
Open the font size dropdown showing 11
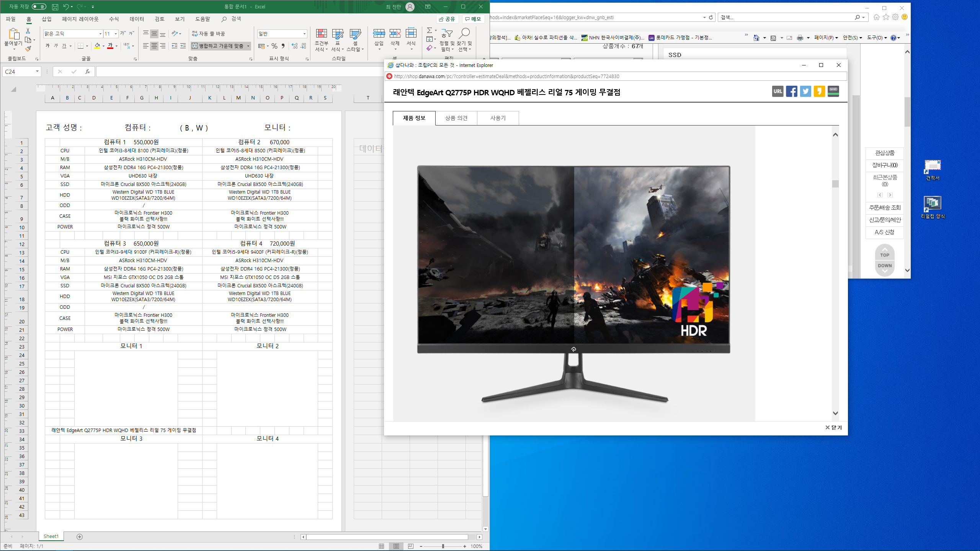[x=116, y=34]
